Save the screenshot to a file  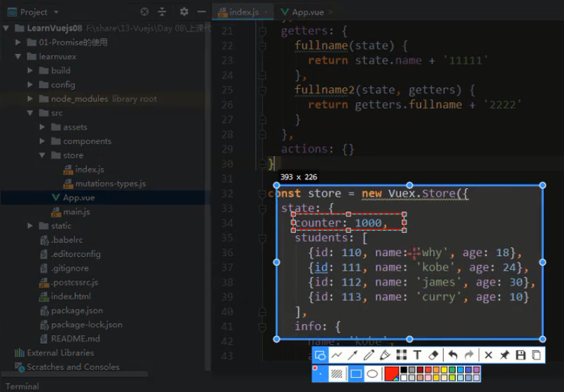[x=521, y=356]
